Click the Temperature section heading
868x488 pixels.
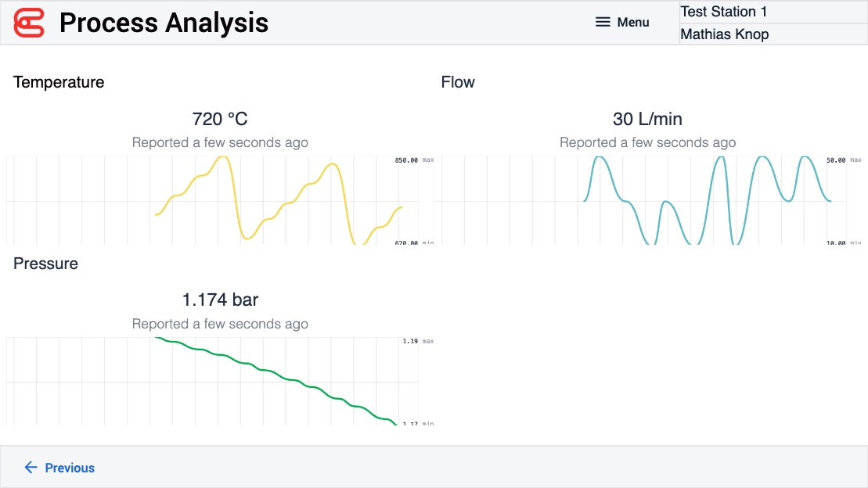click(59, 82)
